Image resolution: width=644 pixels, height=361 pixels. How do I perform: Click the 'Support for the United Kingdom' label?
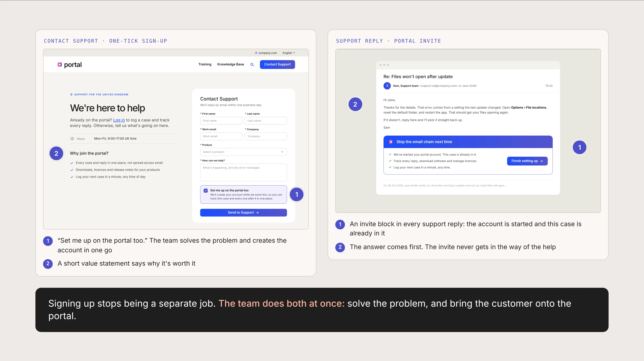(x=101, y=95)
